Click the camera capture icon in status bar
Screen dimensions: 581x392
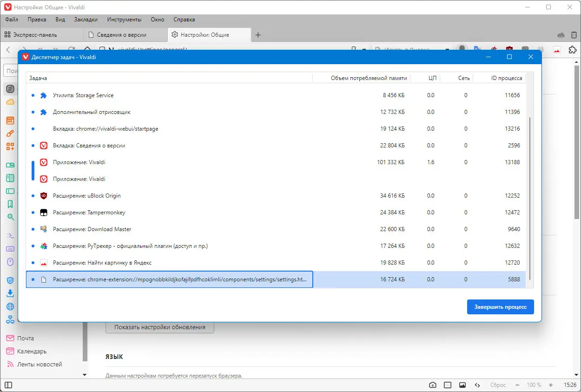433,385
